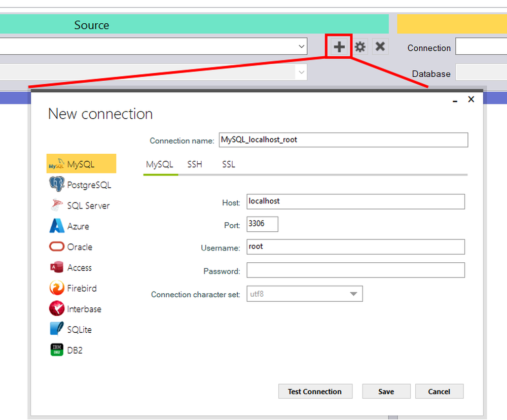Select SQLite database type
This screenshot has height=420, width=507.
pos(71,329)
